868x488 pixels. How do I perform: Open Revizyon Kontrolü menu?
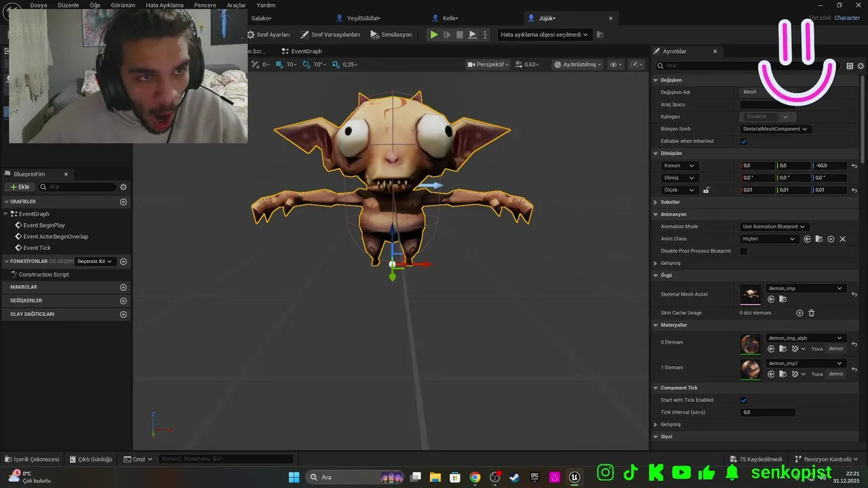pyautogui.click(x=827, y=459)
